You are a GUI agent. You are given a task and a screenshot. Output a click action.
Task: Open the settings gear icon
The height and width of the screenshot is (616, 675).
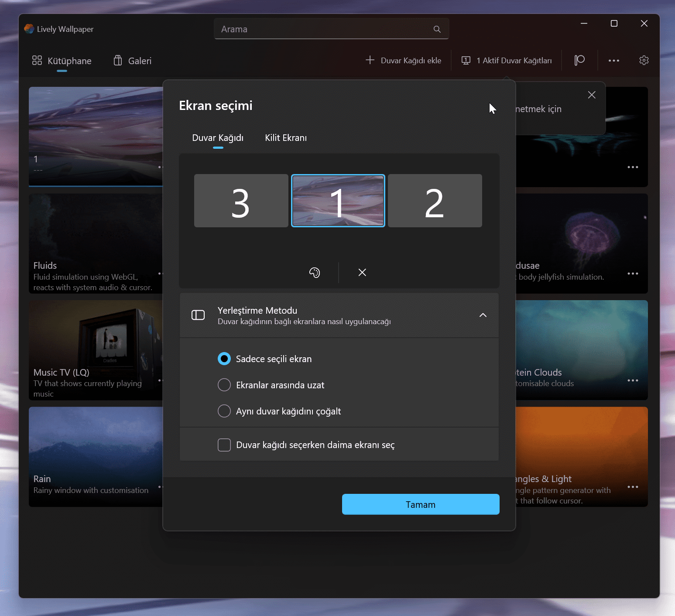pyautogui.click(x=644, y=61)
